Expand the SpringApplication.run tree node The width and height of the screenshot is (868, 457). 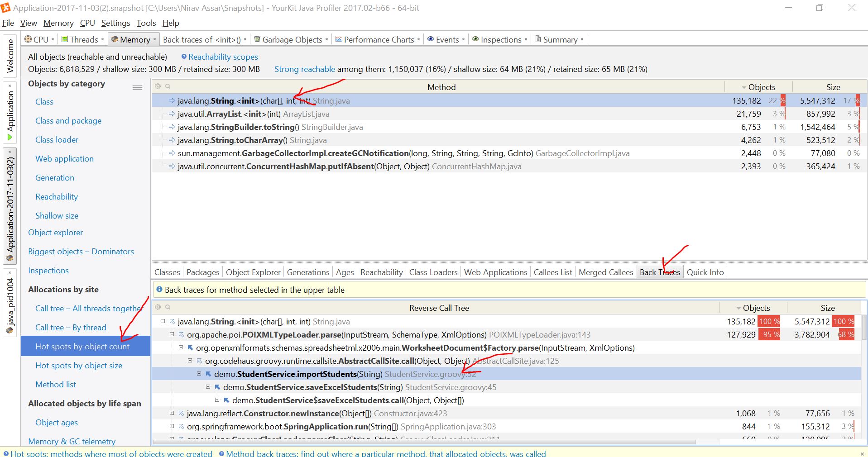pyautogui.click(x=172, y=426)
